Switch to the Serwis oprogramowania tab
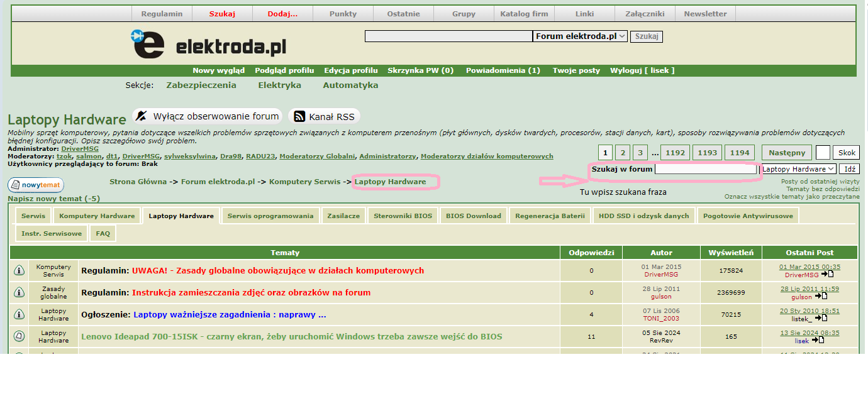868x401 pixels. coord(270,216)
